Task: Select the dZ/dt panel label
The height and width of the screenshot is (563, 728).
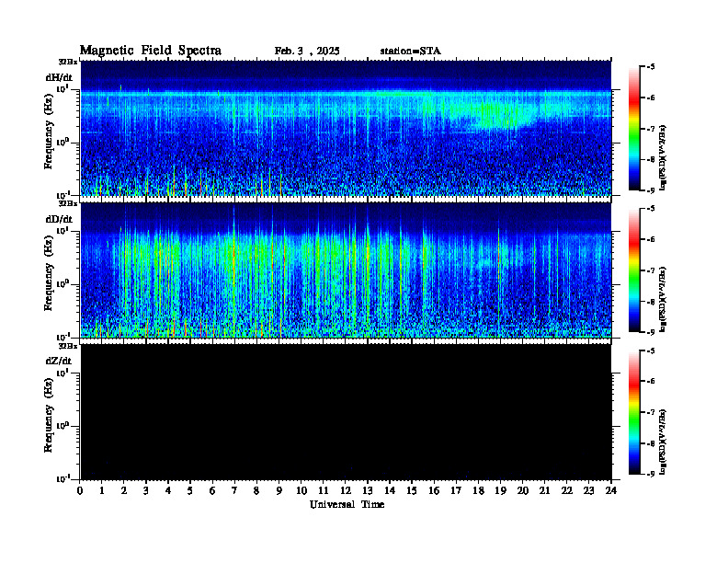Action: click(x=59, y=361)
